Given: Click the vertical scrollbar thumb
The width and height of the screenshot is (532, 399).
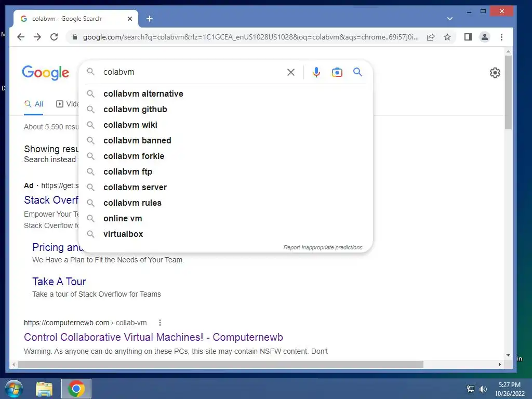Looking at the screenshot, I should pyautogui.click(x=508, y=92).
